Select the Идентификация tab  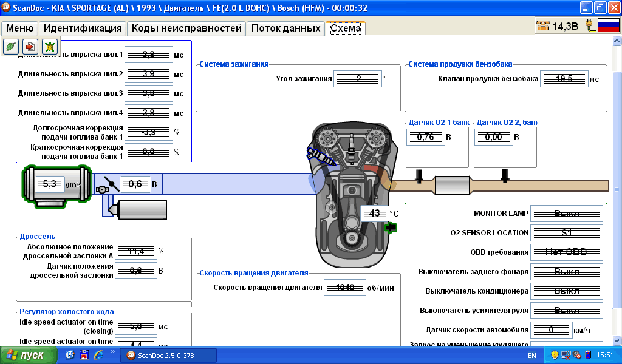tap(83, 29)
